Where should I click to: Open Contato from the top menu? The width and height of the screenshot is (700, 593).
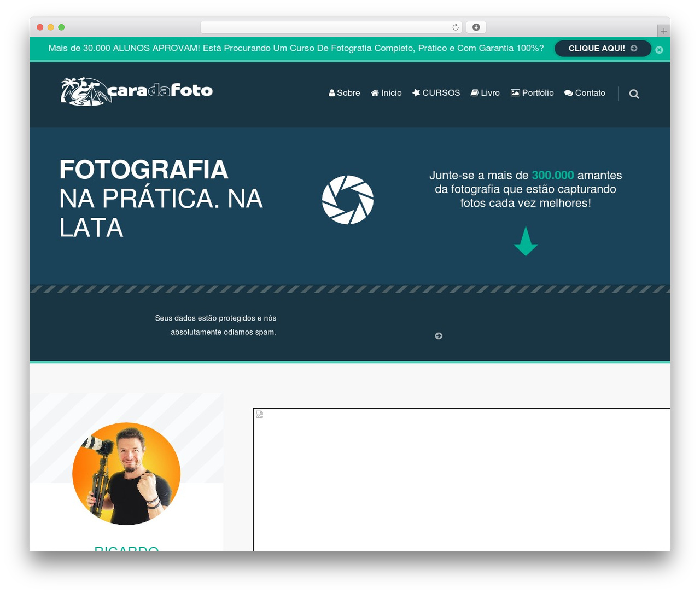pos(585,93)
